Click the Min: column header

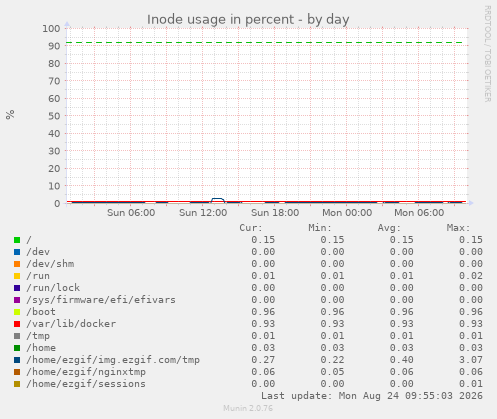point(320,228)
